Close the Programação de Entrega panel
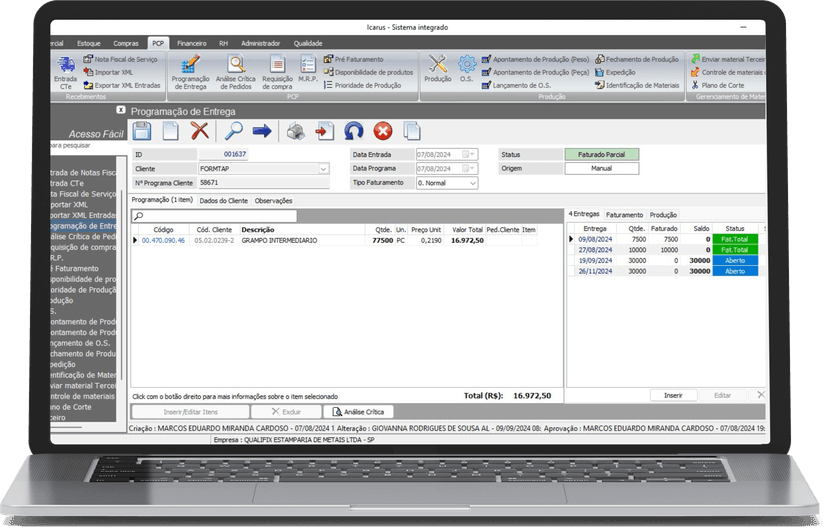 (121, 110)
